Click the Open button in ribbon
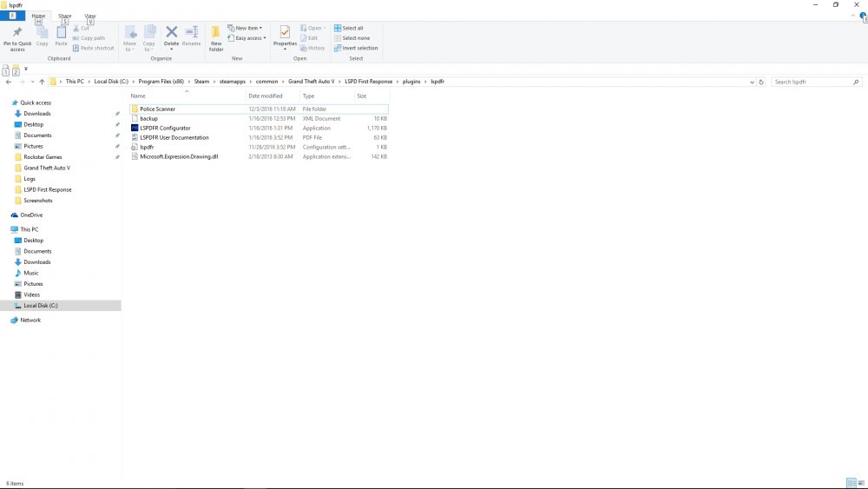 pos(312,29)
